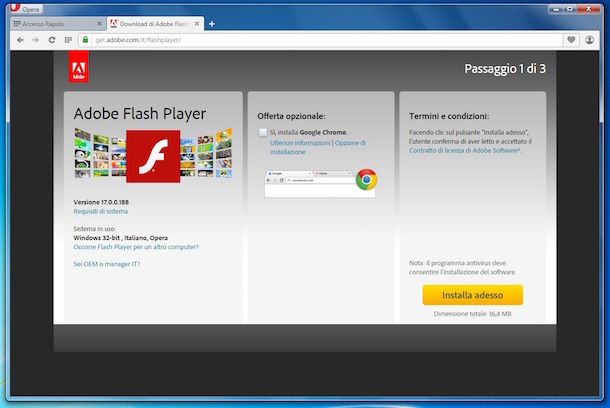Click the 'Passaggio 1 di 3' text
The image size is (610, 408).
click(x=505, y=69)
